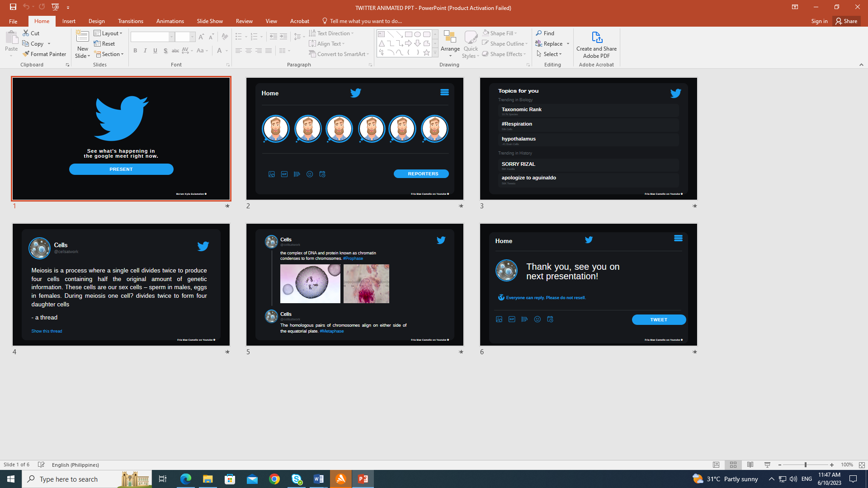Click spell check icon in status bar
Image resolution: width=868 pixels, height=488 pixels.
41,465
